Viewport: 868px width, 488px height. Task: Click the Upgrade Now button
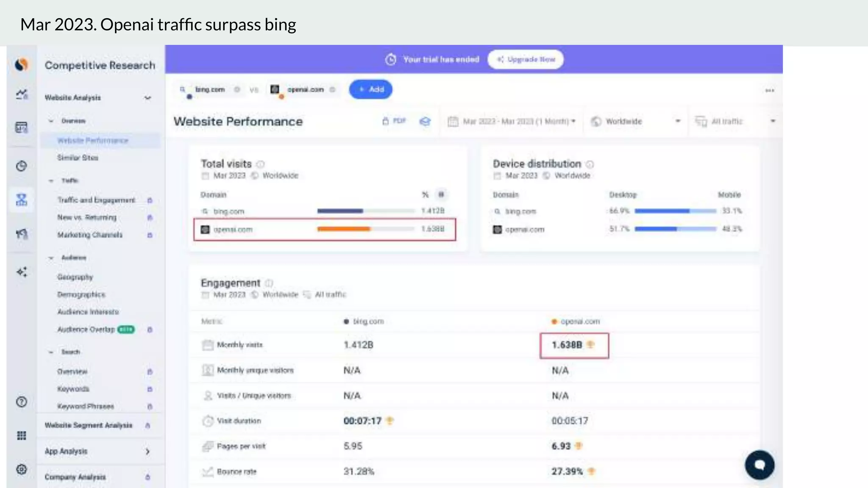point(526,59)
